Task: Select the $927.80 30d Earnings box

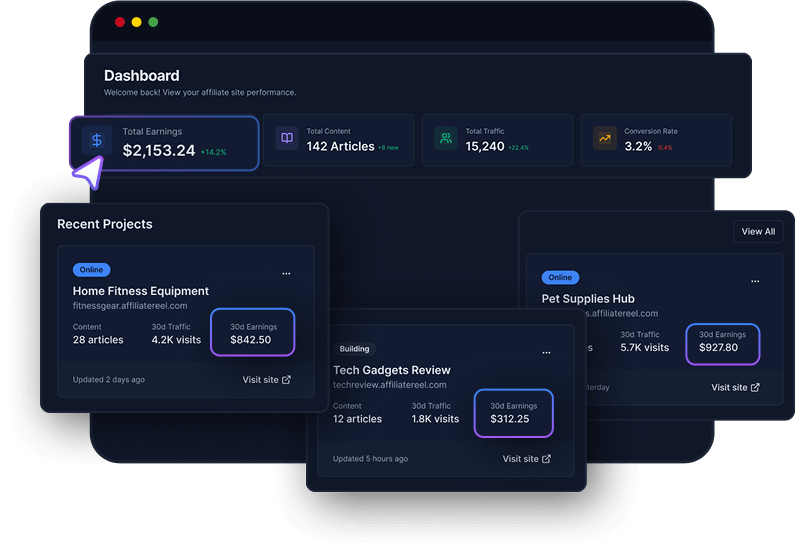Action: [722, 341]
